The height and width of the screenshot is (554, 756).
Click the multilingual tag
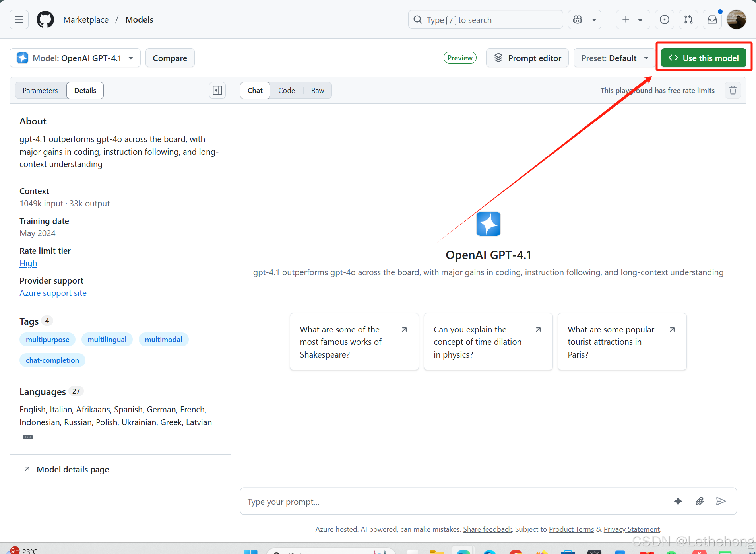[107, 339]
